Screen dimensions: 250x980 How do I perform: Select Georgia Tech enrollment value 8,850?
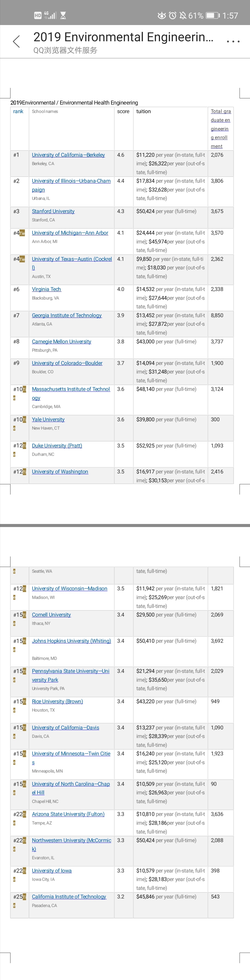tap(217, 315)
